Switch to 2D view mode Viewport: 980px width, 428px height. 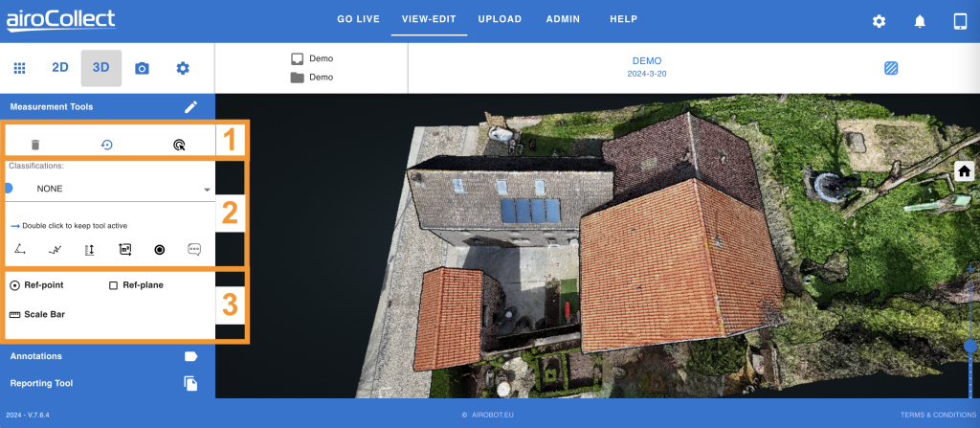(60, 68)
